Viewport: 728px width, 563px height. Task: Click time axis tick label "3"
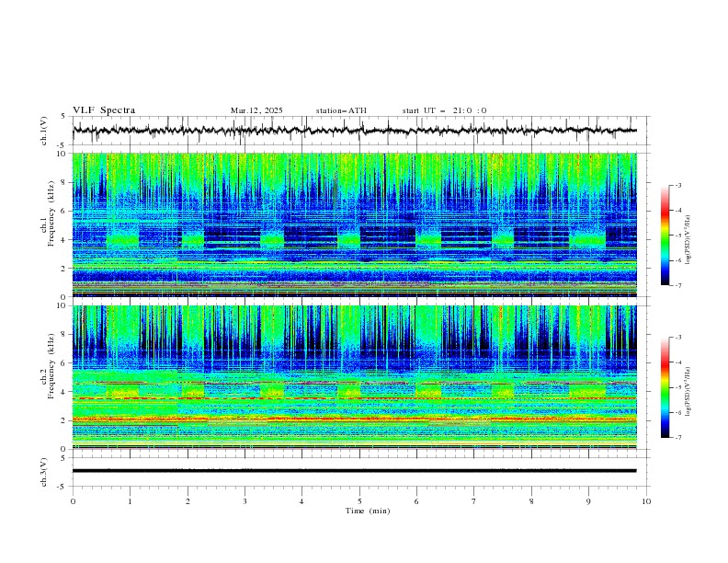coord(245,501)
